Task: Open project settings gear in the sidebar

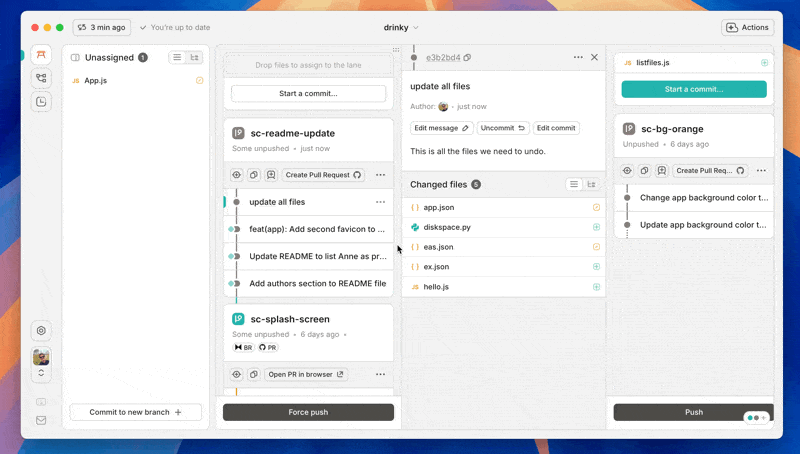Action: pyautogui.click(x=41, y=330)
